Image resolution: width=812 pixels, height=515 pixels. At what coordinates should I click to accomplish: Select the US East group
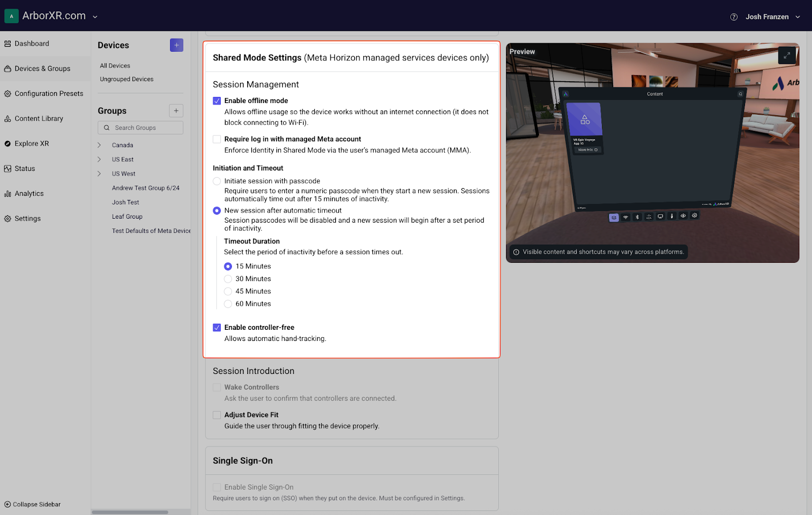[x=123, y=159]
